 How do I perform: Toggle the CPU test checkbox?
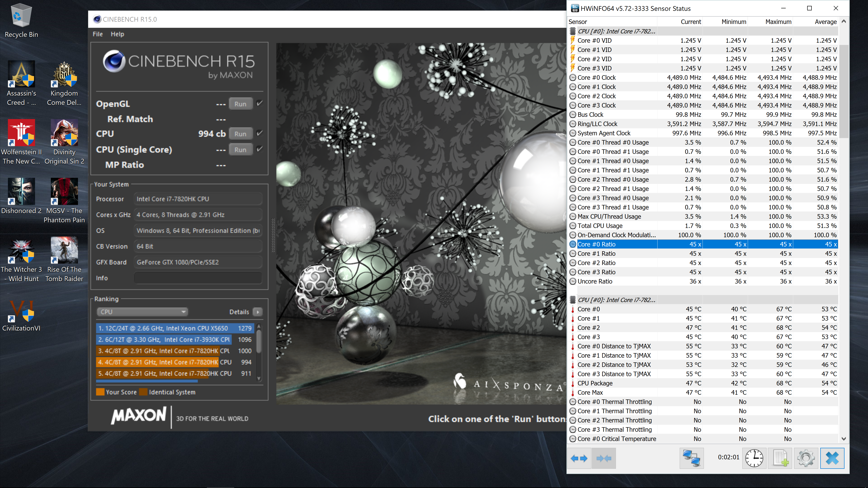tap(259, 133)
